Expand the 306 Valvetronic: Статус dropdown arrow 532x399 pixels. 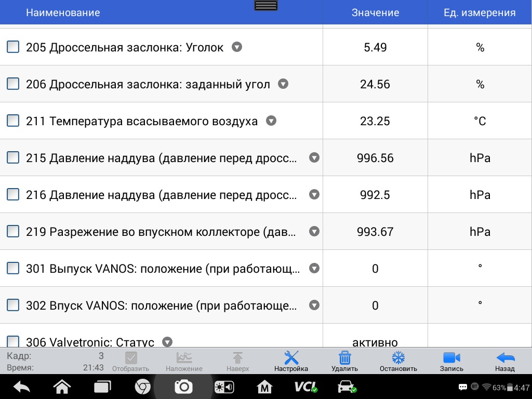167,342
